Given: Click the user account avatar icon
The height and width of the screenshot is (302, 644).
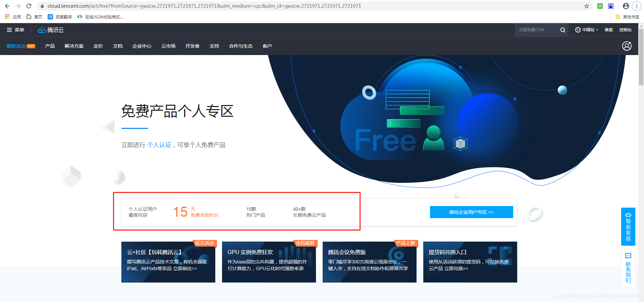Looking at the screenshot, I should tap(627, 46).
